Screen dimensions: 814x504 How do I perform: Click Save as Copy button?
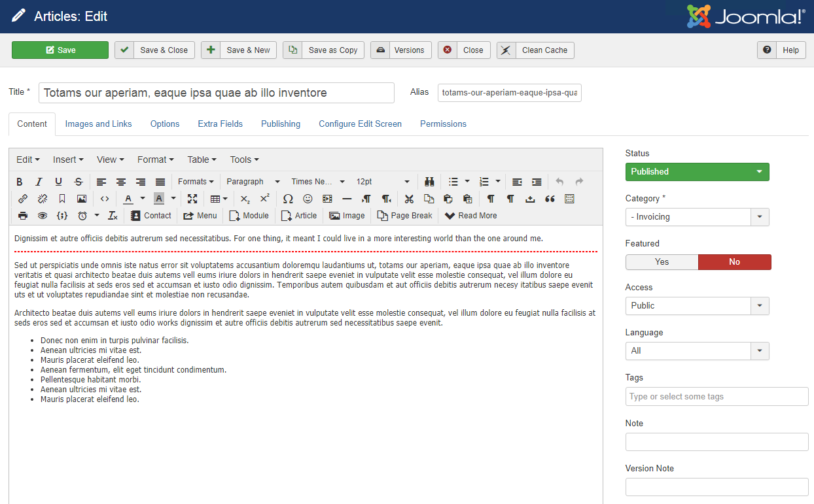point(324,50)
